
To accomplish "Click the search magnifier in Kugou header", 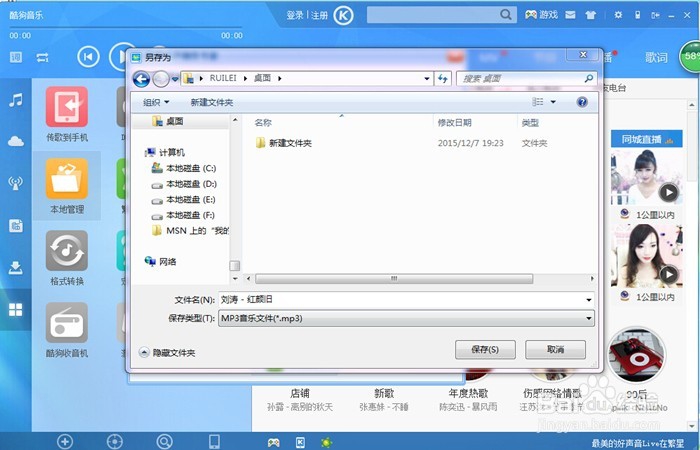I will click(505, 15).
